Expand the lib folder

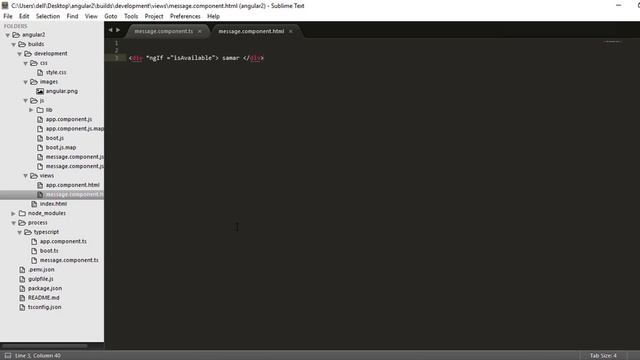[31, 110]
